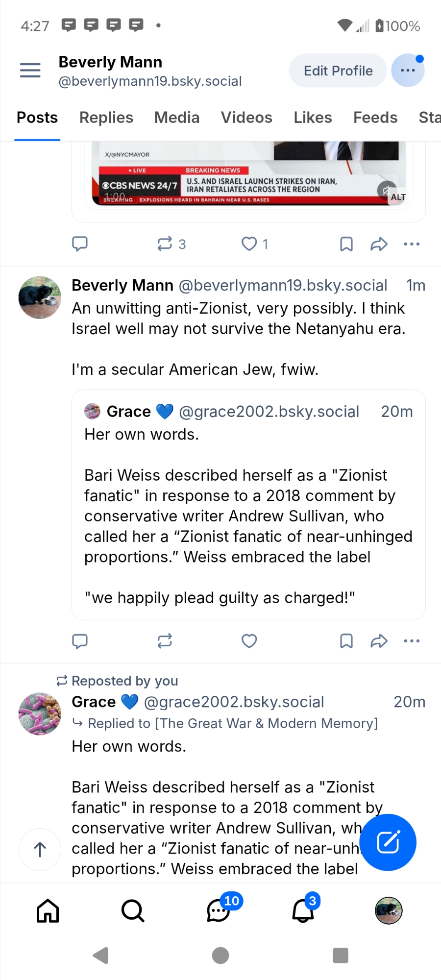Open the quoted Grace post card
The height and width of the screenshot is (980, 441).
point(248,505)
